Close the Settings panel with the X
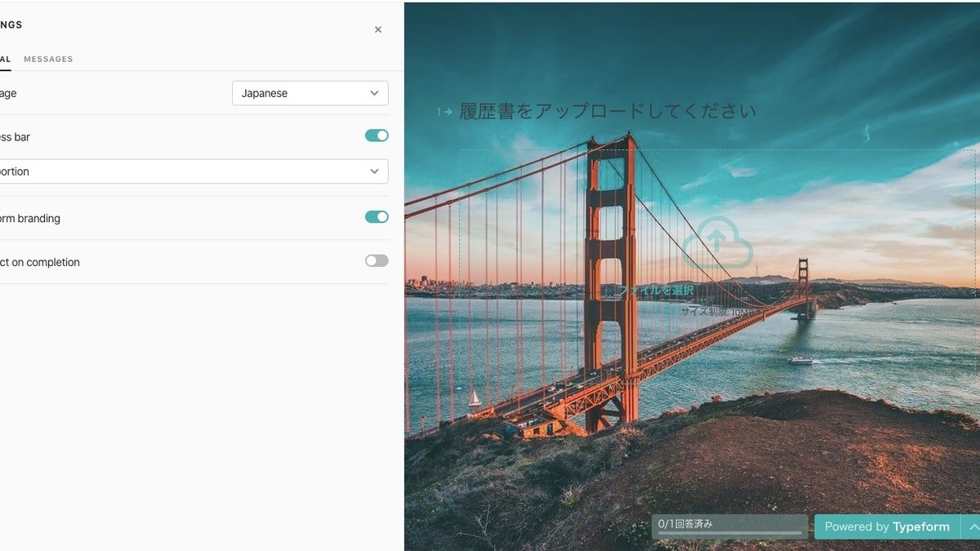The image size is (980, 551). tap(378, 30)
